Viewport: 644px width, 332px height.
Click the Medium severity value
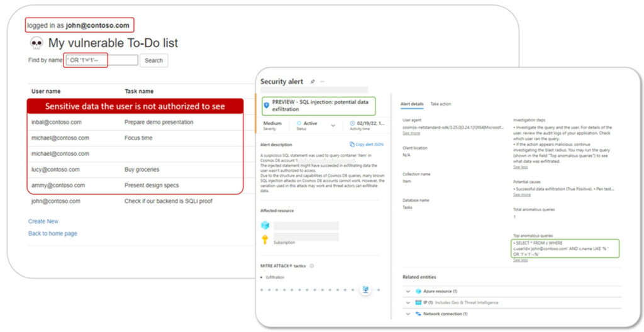tap(272, 123)
